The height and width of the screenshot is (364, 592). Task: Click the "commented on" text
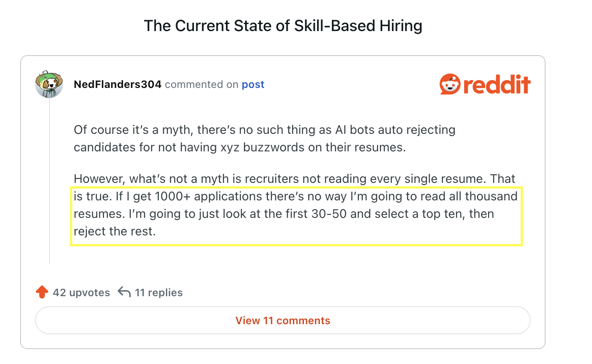[x=201, y=84]
